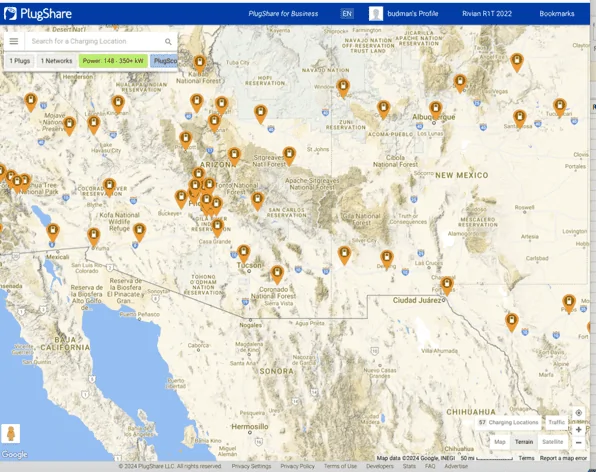
Task: Open Privacy Settings link
Action: 251,466
